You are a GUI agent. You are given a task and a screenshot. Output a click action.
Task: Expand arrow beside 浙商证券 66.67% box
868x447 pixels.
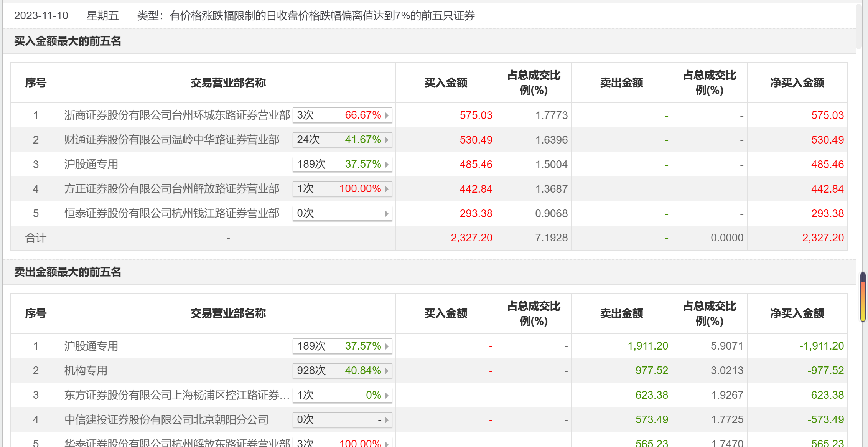pyautogui.click(x=387, y=115)
